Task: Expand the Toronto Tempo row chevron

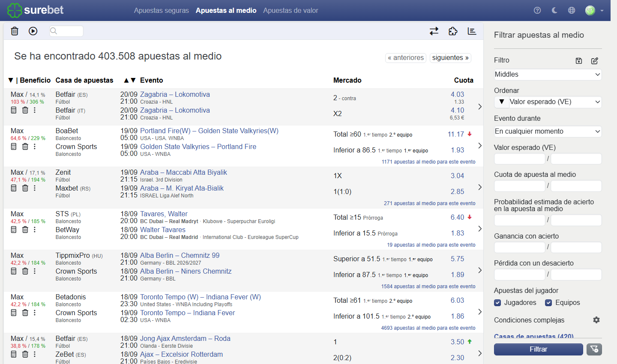Action: 480,312
